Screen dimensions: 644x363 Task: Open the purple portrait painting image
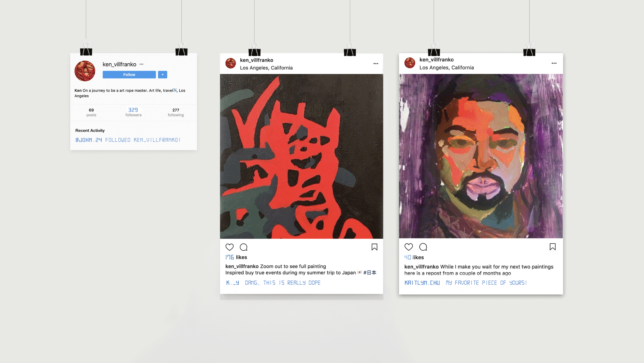click(x=481, y=156)
